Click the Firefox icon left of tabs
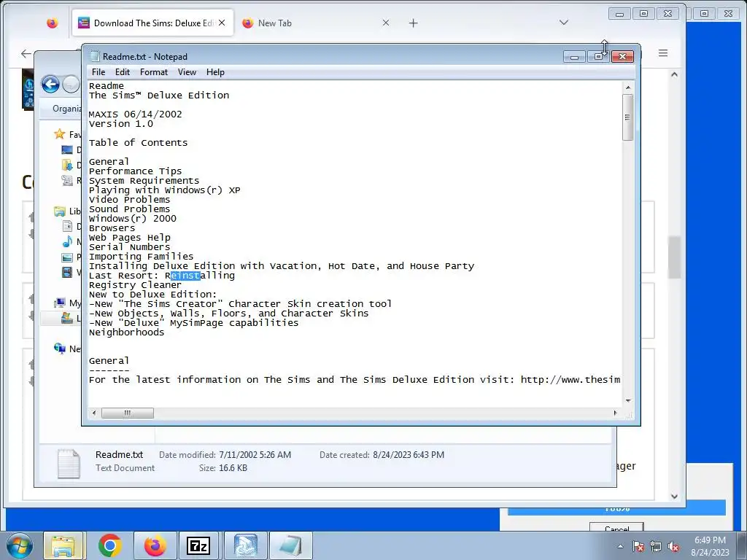747x560 pixels. (x=53, y=23)
